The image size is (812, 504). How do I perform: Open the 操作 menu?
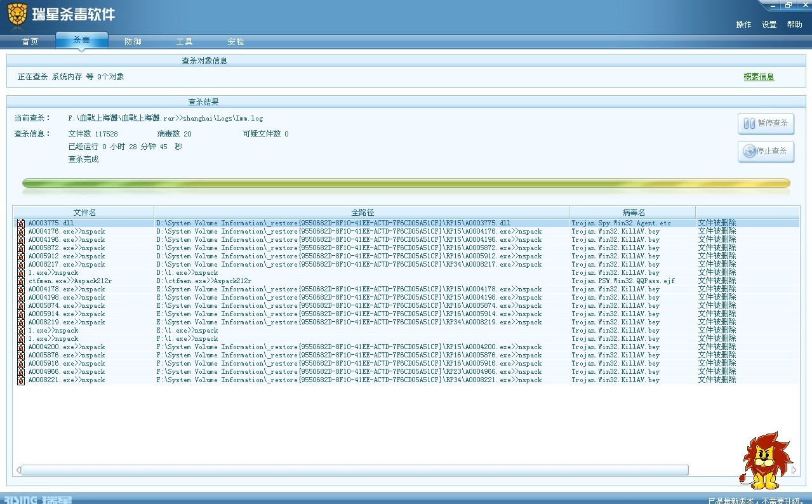point(743,25)
